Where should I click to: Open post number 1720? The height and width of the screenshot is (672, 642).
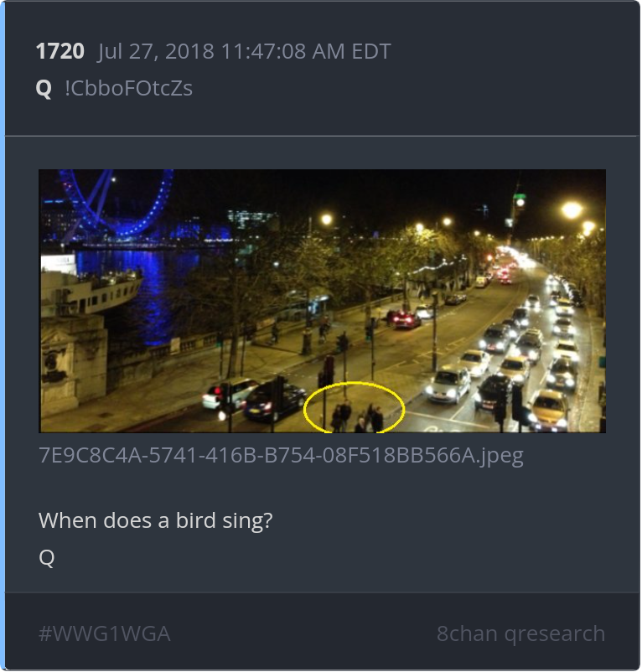[60, 51]
